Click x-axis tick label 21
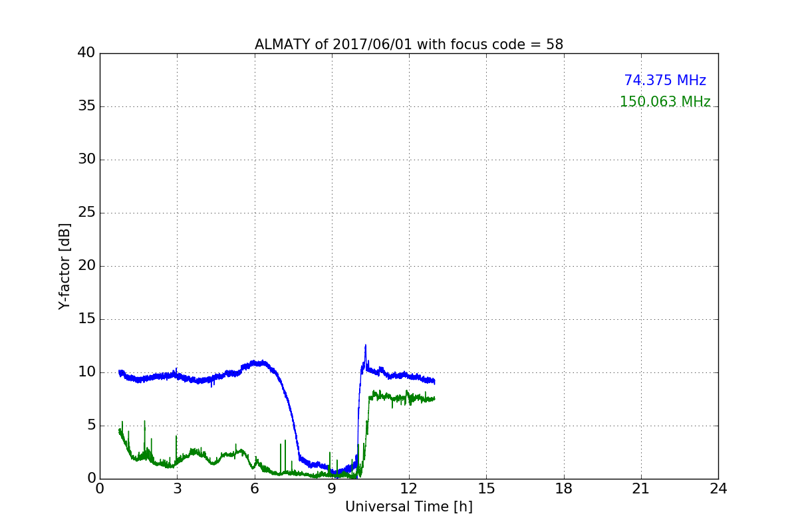Viewport: 798px width, 532px height. (641, 489)
